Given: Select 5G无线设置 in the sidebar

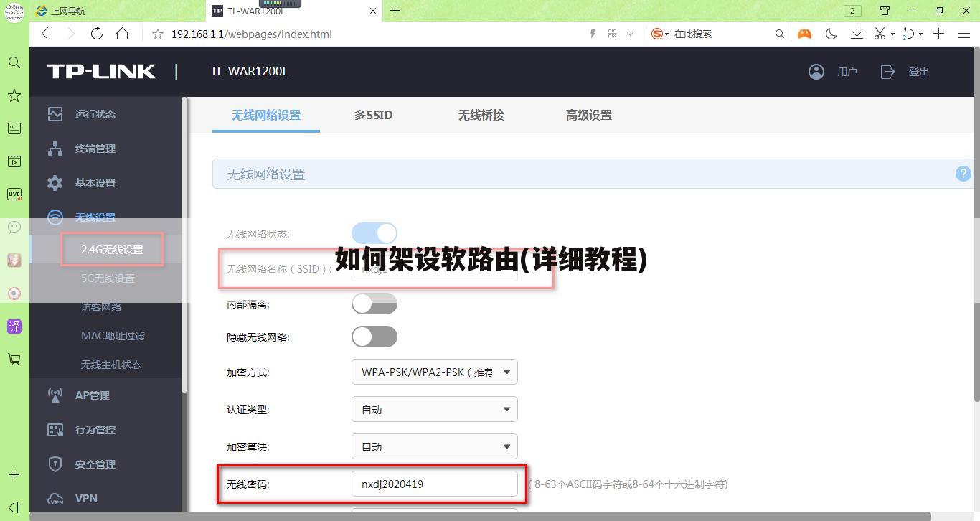Looking at the screenshot, I should [106, 278].
